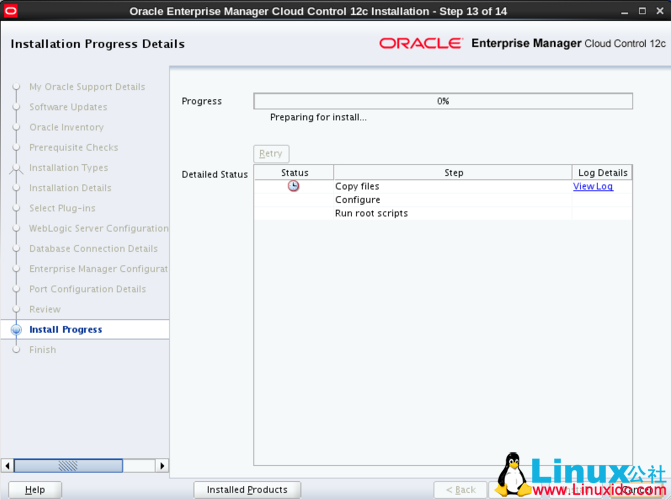
Task: Select the Install Progress step
Action: pos(65,330)
